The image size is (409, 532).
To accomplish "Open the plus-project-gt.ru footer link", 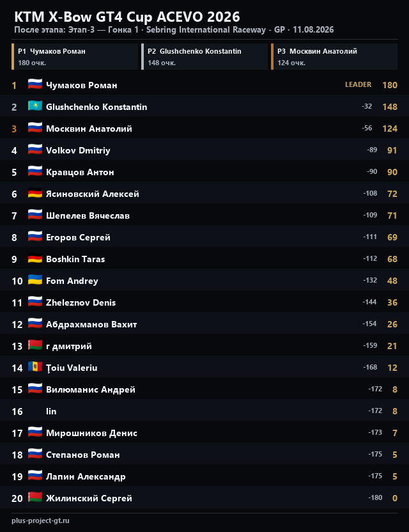I will click(40, 520).
